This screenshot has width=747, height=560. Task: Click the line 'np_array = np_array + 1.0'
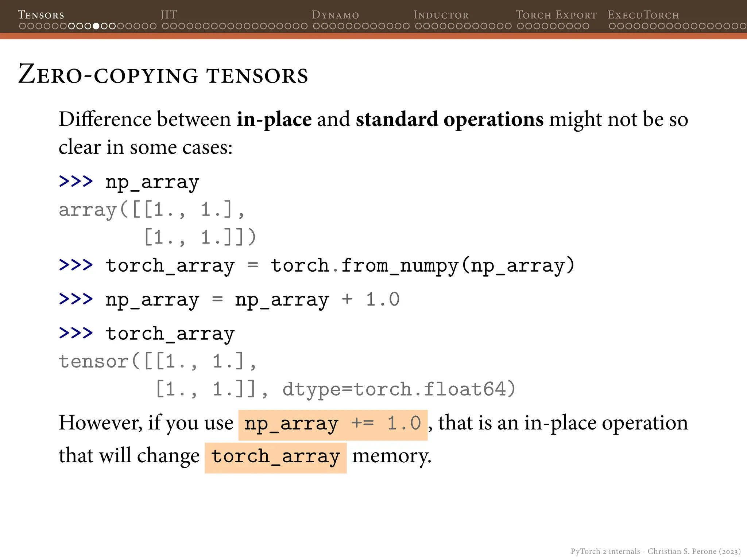229,300
